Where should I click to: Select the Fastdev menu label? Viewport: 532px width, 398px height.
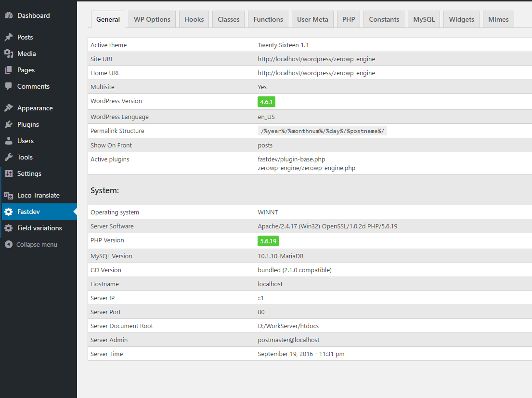pyautogui.click(x=28, y=212)
